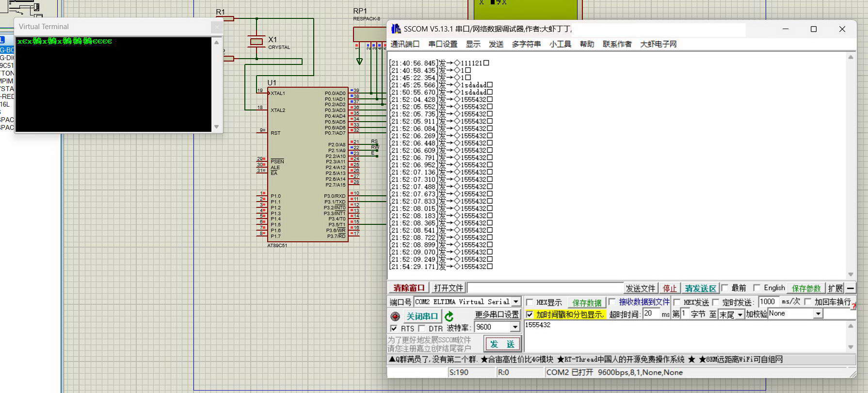Click the 合宙高性价比4G模块 ticker link

click(x=517, y=360)
